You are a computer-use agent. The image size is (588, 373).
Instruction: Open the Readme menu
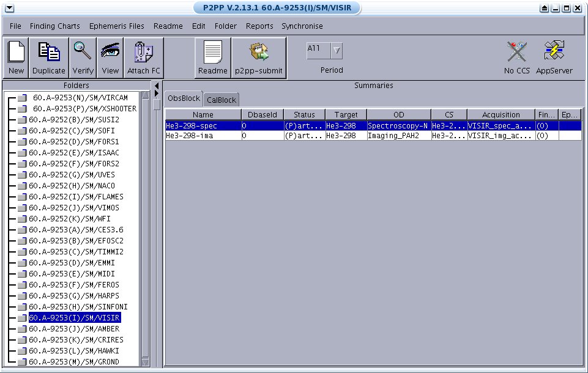click(168, 26)
